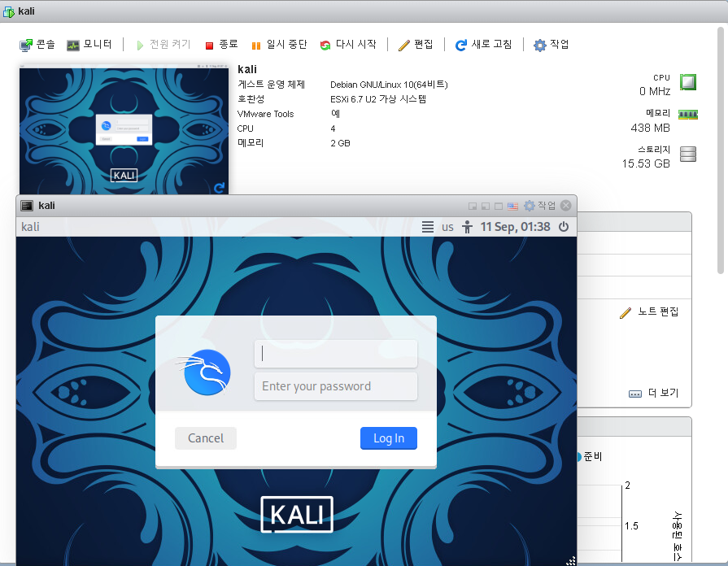The width and height of the screenshot is (728, 566).
Task: Click the 노트 편집 (Edit notes) link
Action: coord(658,312)
